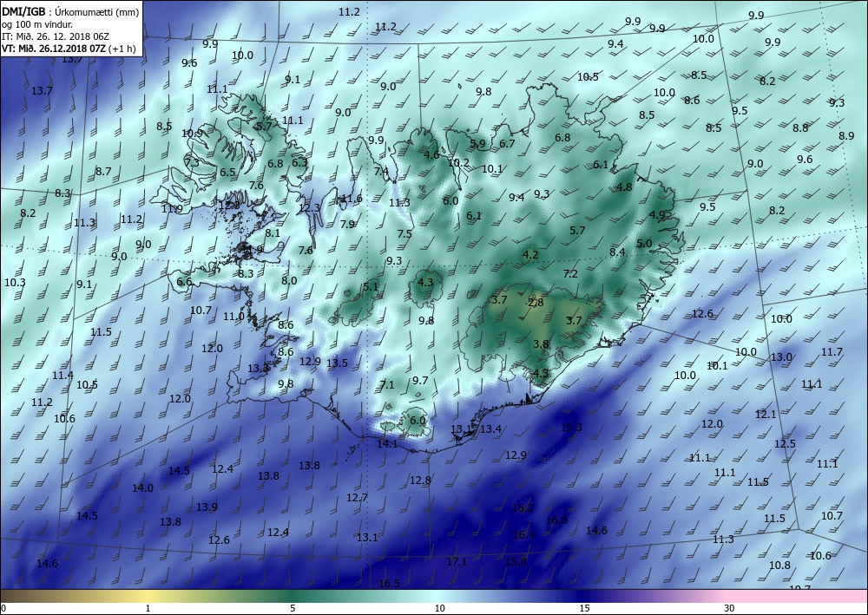Click the lowest map value '2,8' on the glacier
This screenshot has height=615, width=868.
(536, 302)
